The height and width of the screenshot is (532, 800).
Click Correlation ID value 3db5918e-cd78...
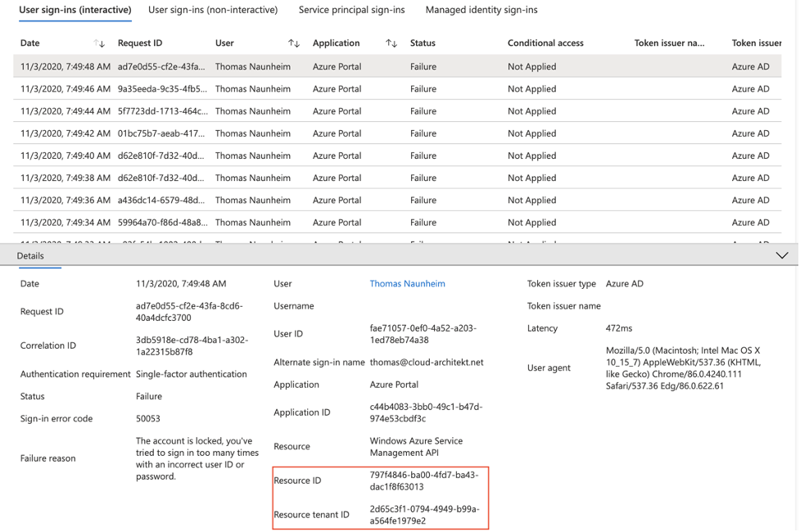click(192, 346)
